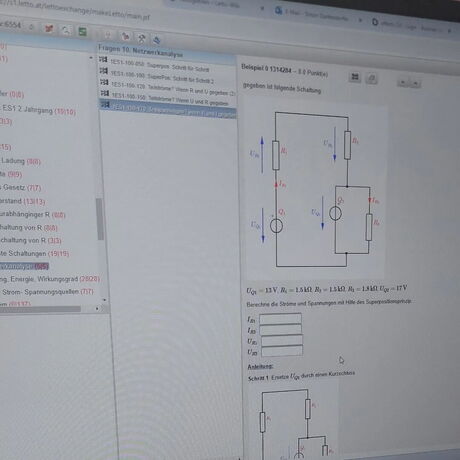This screenshot has height=460, width=460.
Task: Open the 'schaltung von R (3|3)' tree item
Action: pyautogui.click(x=31, y=240)
